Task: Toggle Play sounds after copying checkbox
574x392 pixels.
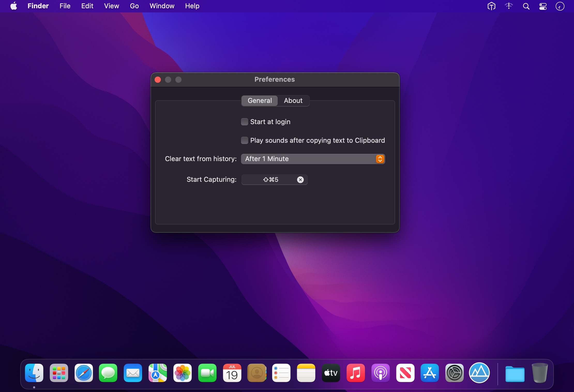Action: click(244, 140)
